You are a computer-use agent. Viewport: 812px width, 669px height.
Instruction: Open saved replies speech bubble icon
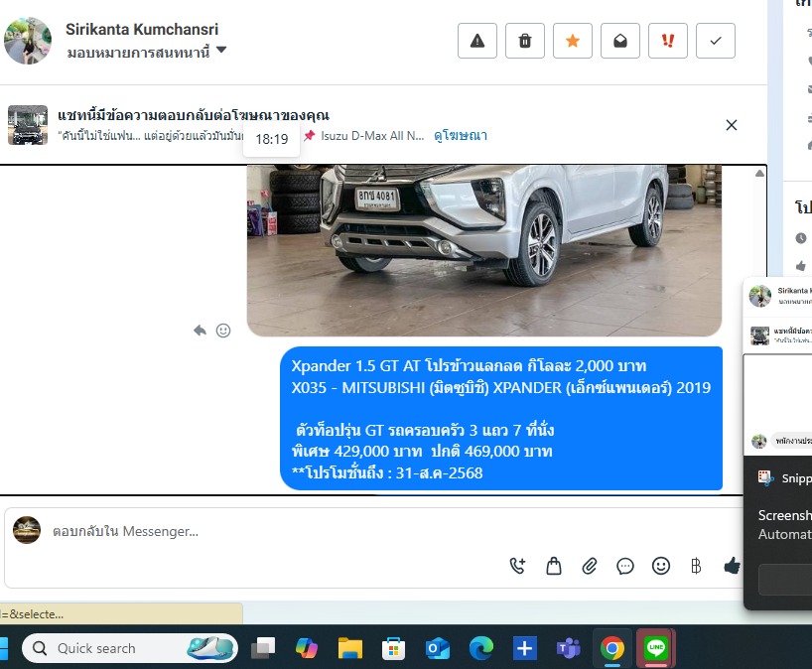[625, 566]
